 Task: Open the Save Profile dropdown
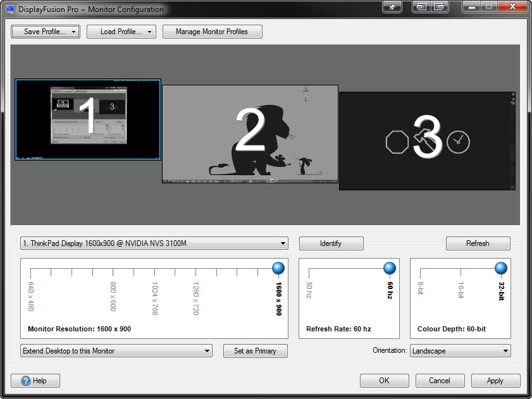tap(46, 32)
